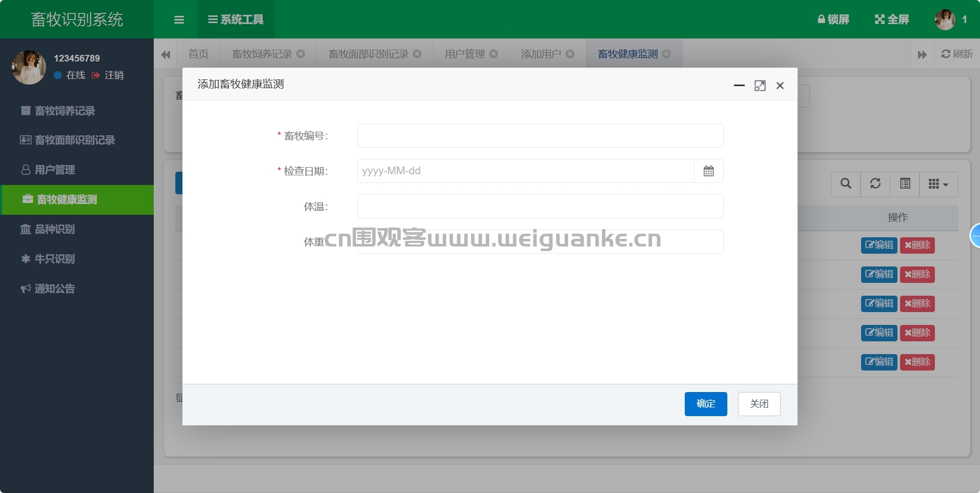
Task: Click the 畜牧识别系统 logo title
Action: pos(77,19)
